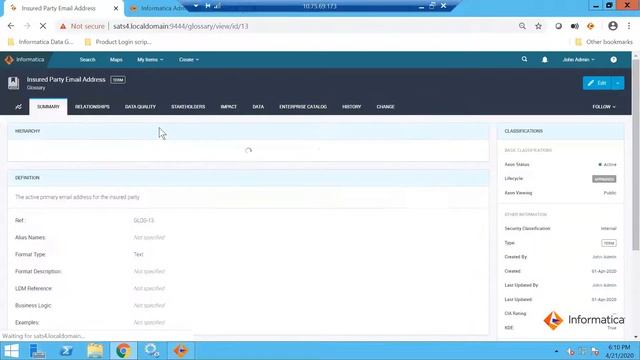This screenshot has height=360, width=640.
Task: Stop page loading with the X button
Action: click(x=43, y=26)
